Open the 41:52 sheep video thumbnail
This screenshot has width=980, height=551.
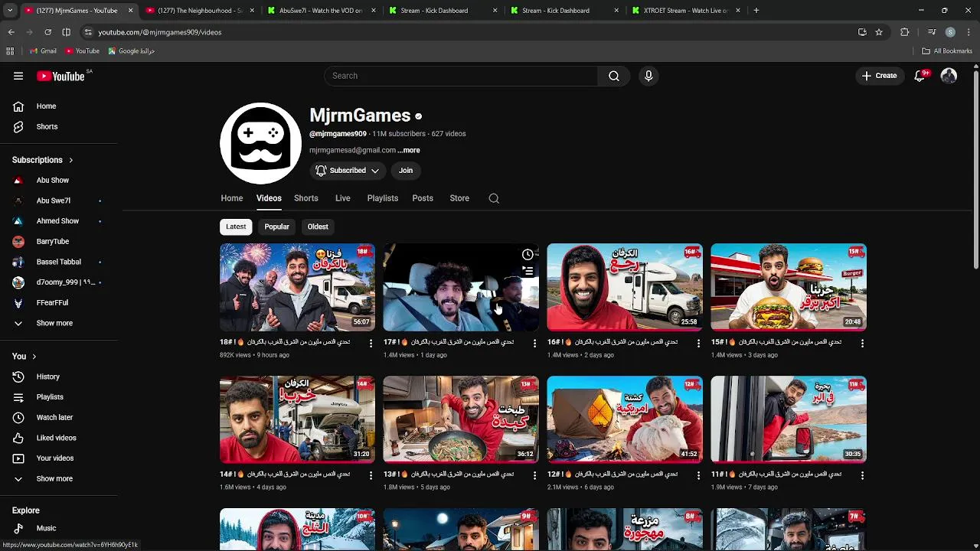[x=625, y=419]
